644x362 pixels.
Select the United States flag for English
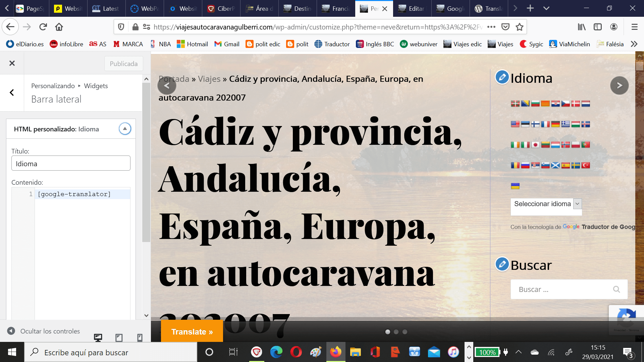coord(515,124)
